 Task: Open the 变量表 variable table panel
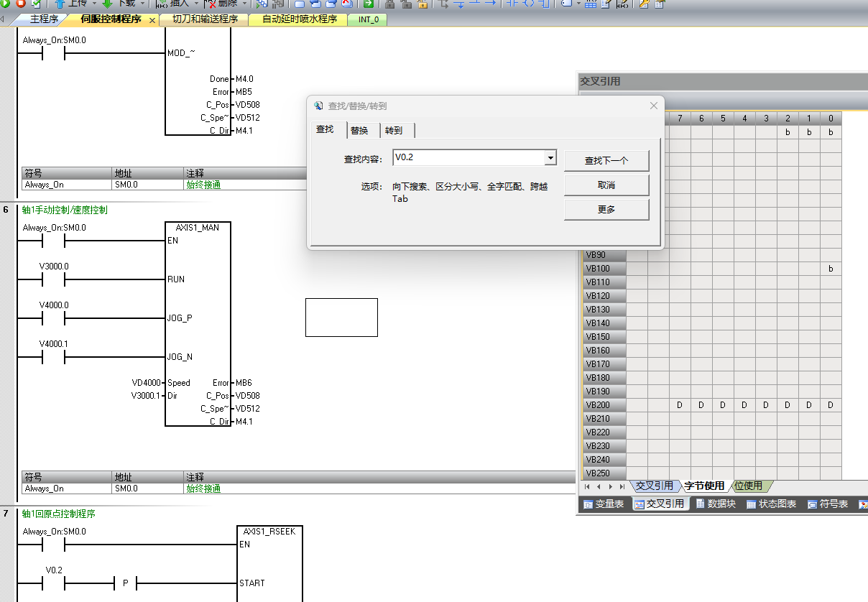click(602, 504)
